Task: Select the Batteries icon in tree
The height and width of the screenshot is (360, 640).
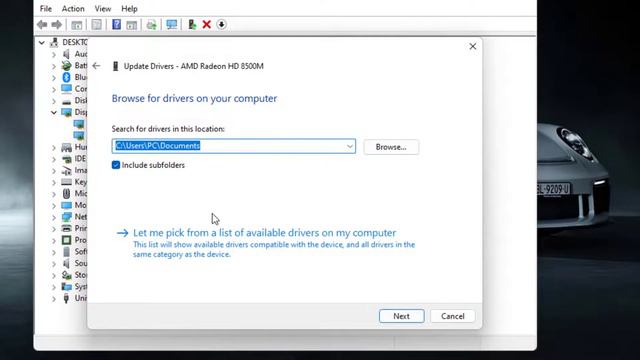Action: 66,65
